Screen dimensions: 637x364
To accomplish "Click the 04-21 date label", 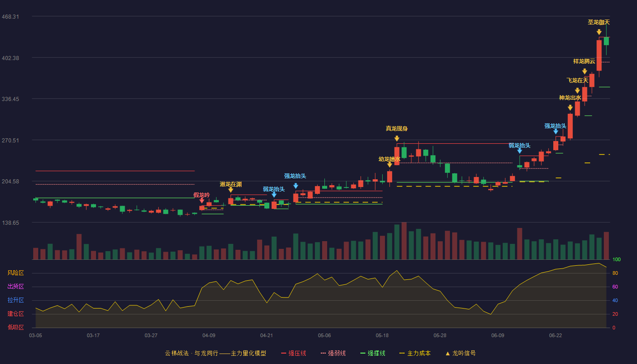I will 267,335.
